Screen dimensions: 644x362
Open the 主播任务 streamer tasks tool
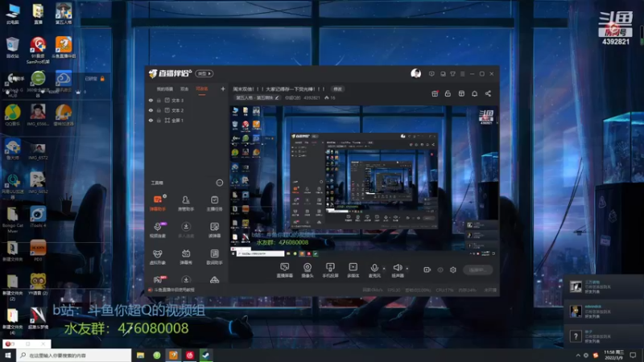(x=214, y=204)
